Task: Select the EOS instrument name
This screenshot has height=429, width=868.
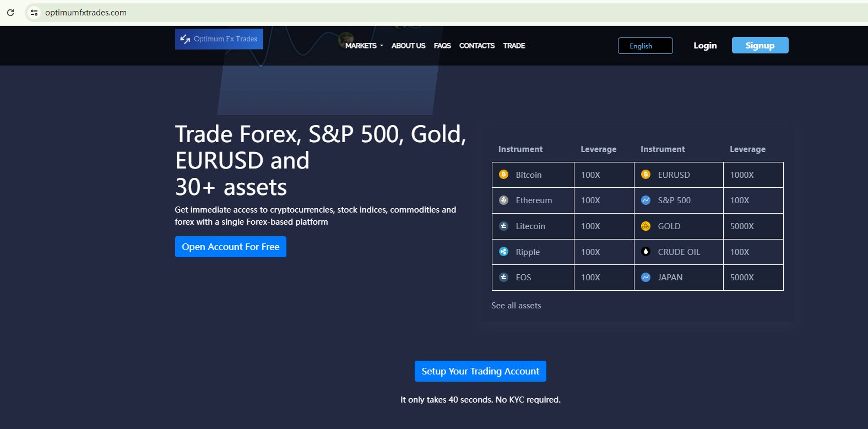Action: (523, 278)
